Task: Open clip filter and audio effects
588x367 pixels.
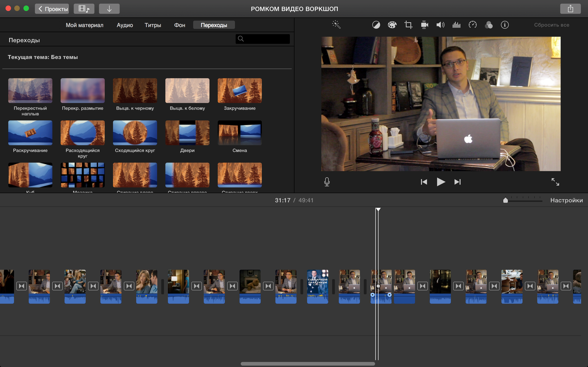Action: click(x=489, y=25)
